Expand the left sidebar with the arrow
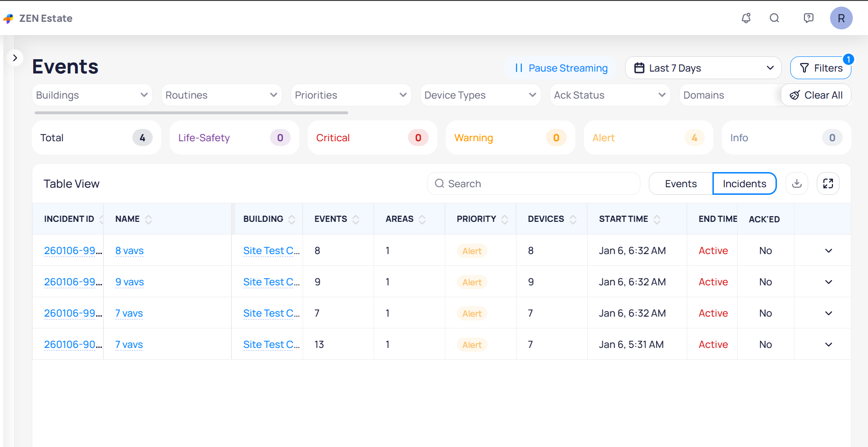 tap(15, 58)
